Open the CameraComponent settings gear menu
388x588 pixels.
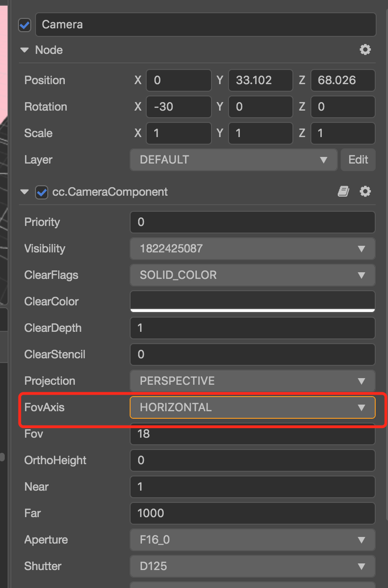365,191
